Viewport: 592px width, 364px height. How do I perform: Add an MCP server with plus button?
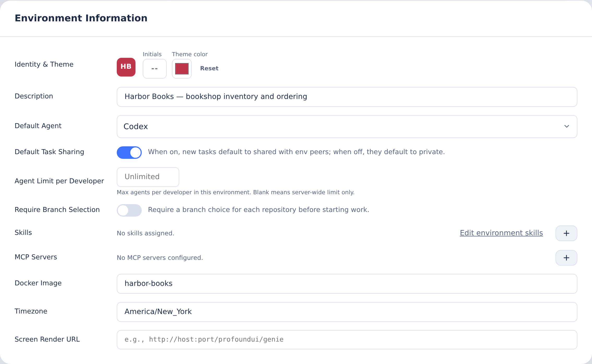566,258
